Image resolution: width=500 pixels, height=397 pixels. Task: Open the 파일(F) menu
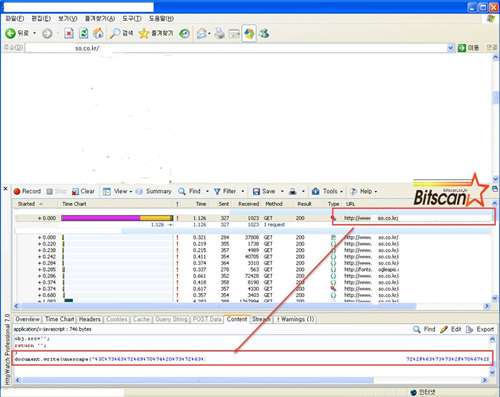point(15,19)
